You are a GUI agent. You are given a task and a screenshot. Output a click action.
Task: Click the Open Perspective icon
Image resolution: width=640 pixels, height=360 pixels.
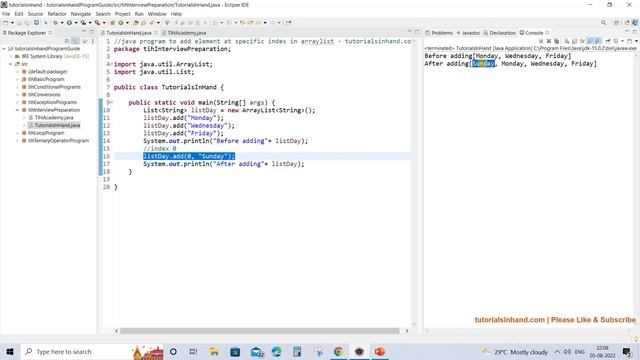tap(616, 23)
